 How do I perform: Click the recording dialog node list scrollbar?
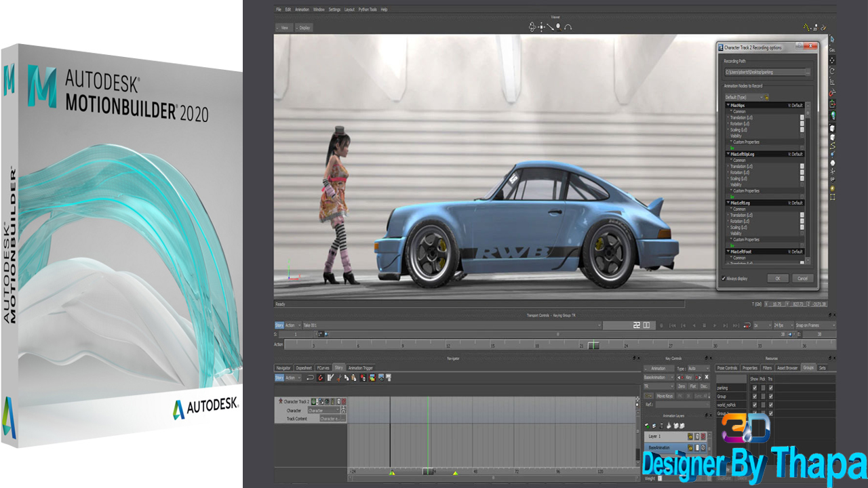pyautogui.click(x=808, y=182)
